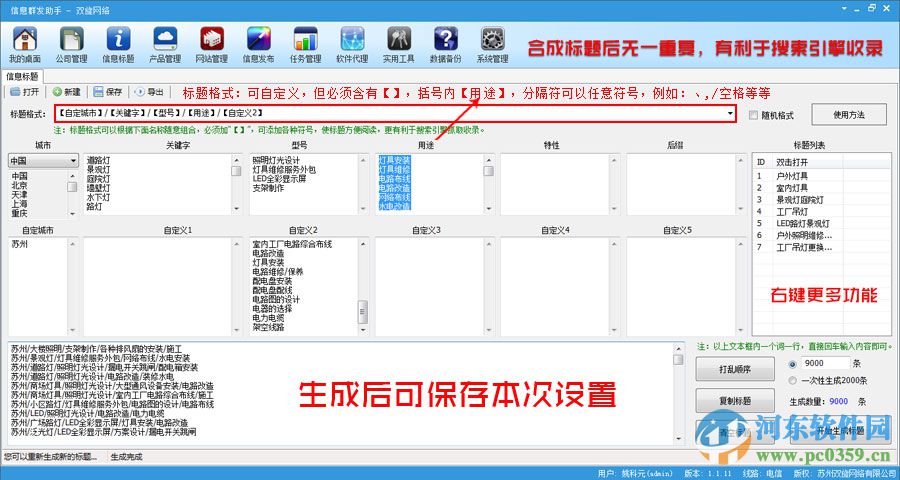Switch to 信息标题 tab
Image resolution: width=900 pixels, height=480 pixels.
pos(22,76)
